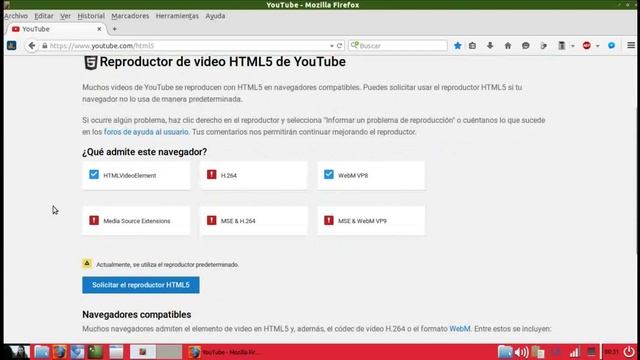This screenshot has height=360, width=640.
Task: Open the Herramientas menu
Action: click(177, 16)
